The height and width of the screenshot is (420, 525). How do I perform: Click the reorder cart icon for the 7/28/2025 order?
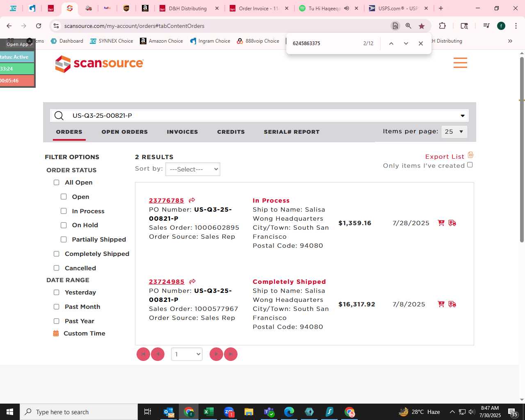pos(441,223)
